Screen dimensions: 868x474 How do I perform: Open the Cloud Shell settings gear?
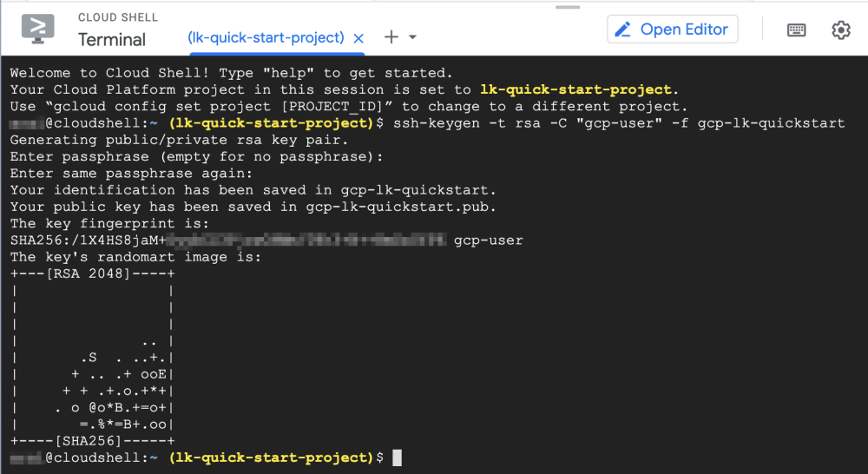coord(840,30)
